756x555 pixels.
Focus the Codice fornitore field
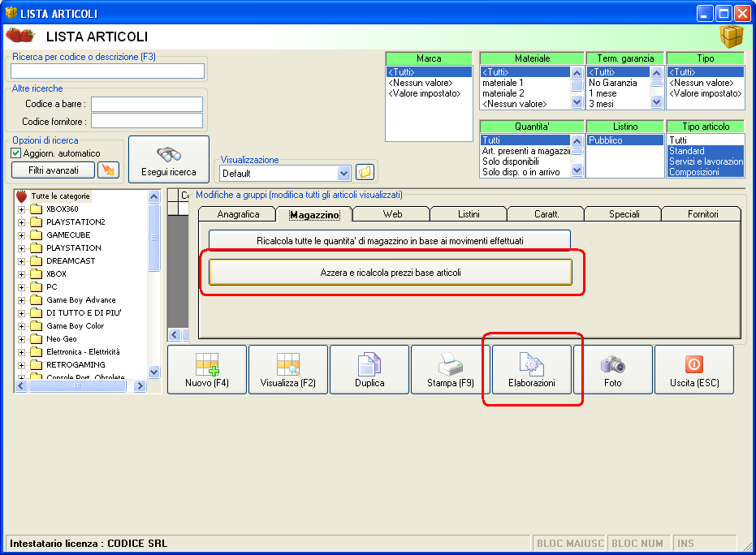click(x=147, y=120)
